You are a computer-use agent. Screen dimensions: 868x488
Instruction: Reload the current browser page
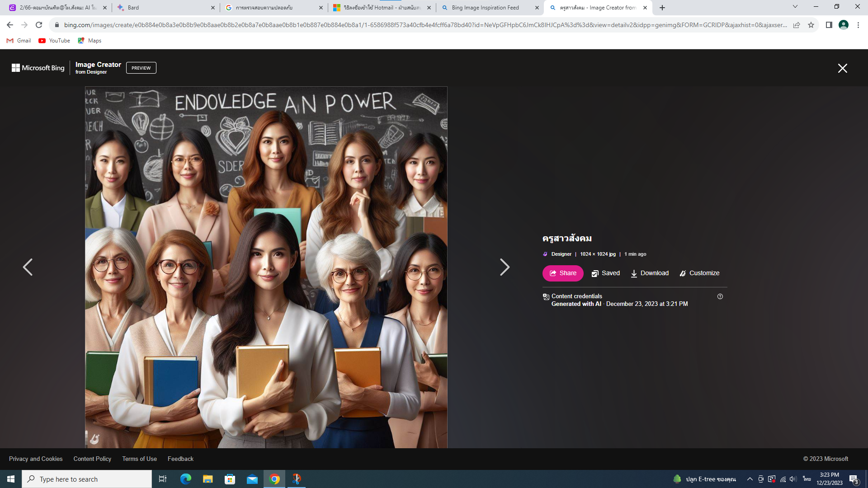click(x=39, y=25)
